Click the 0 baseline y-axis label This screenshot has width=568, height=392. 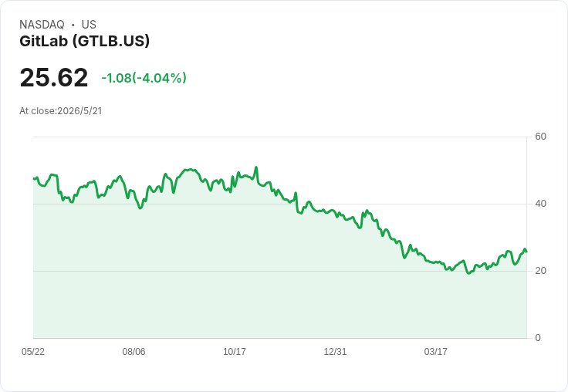coord(538,338)
